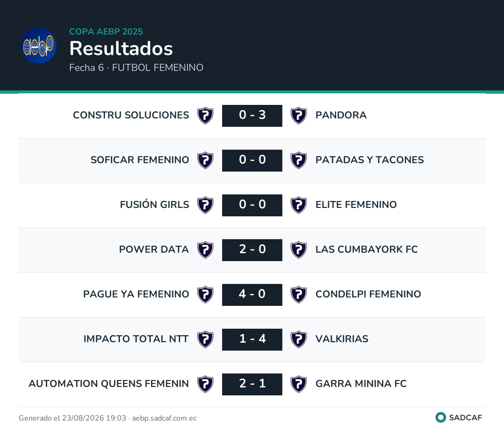504x442 pixels.
Task: Click team name ELITE FEMENINO
Action: tap(356, 205)
